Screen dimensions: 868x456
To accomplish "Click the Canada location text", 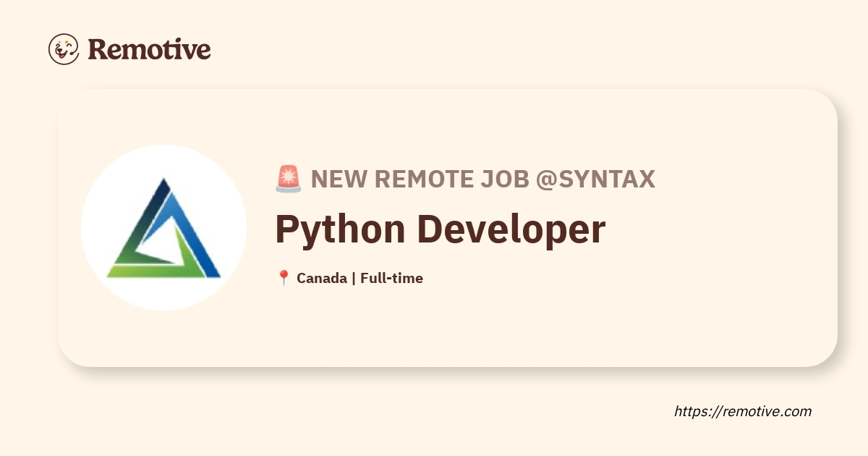I will 322,278.
